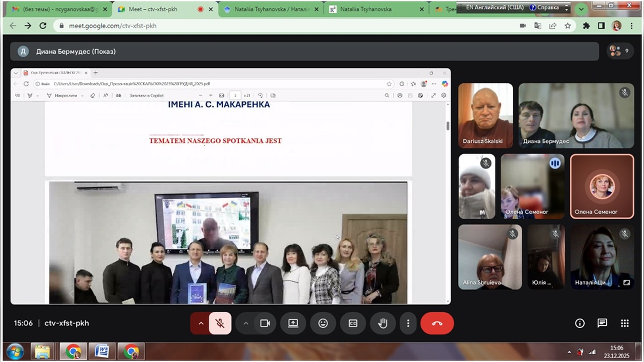Click the three-dot more options button

coord(408,323)
